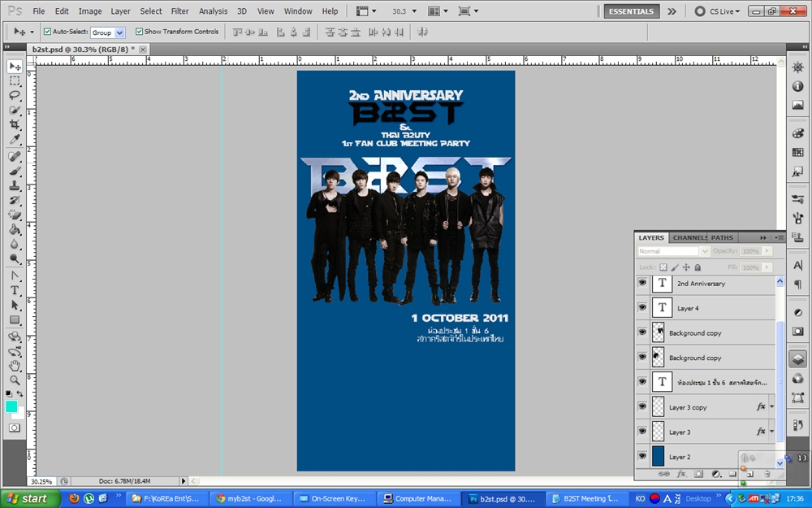Viewport: 812px width, 508px height.
Task: Click the white background color swatch
Action: point(19,415)
